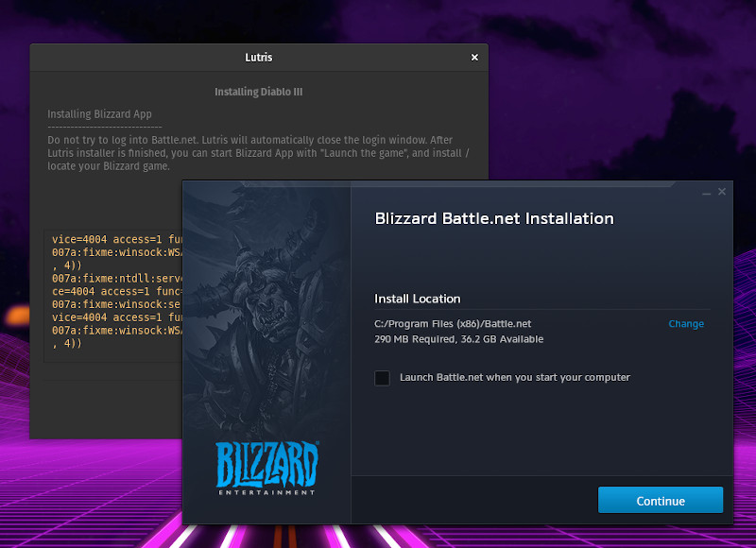Click the first log line "vice=4004 access=1" in Lutris
This screenshot has height=548, width=756.
(x=117, y=240)
